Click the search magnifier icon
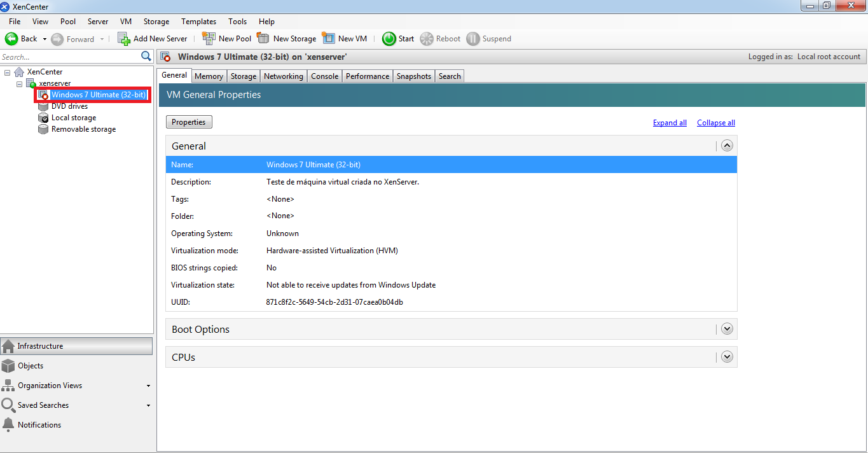 [x=146, y=57]
